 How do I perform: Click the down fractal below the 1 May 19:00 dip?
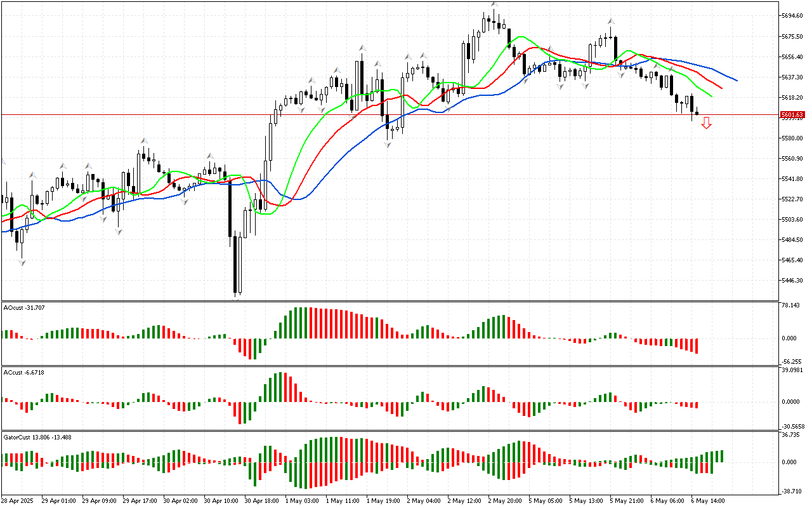388,145
